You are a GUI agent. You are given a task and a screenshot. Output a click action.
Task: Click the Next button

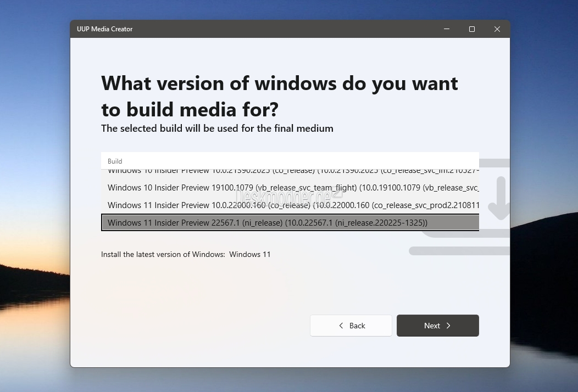click(x=437, y=326)
